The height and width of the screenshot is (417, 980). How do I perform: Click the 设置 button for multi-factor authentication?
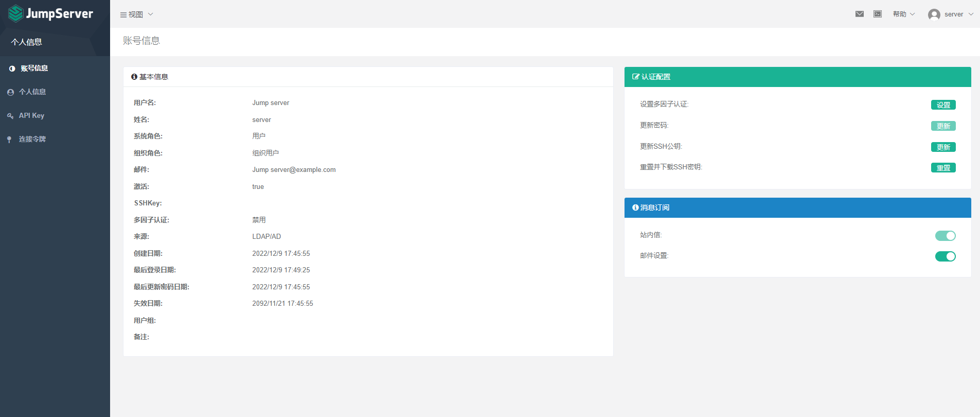click(943, 105)
